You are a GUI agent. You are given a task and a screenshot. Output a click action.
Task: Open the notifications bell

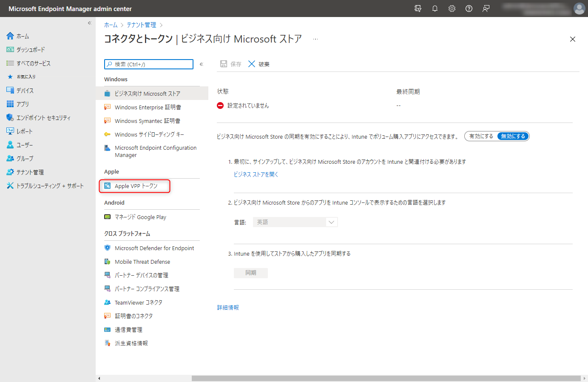coord(435,8)
